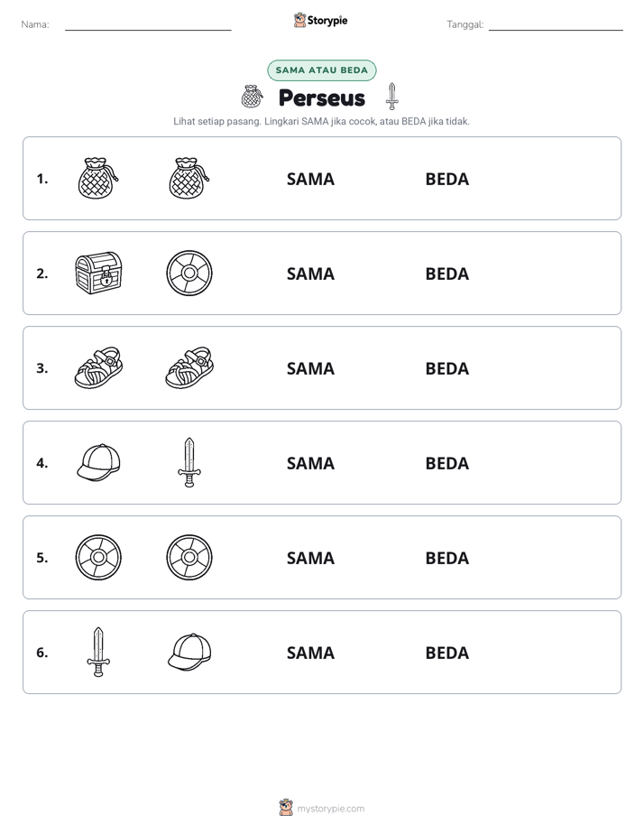The height and width of the screenshot is (834, 644).
Task: Click the treasure chest icon in row 2
Action: [98, 273]
